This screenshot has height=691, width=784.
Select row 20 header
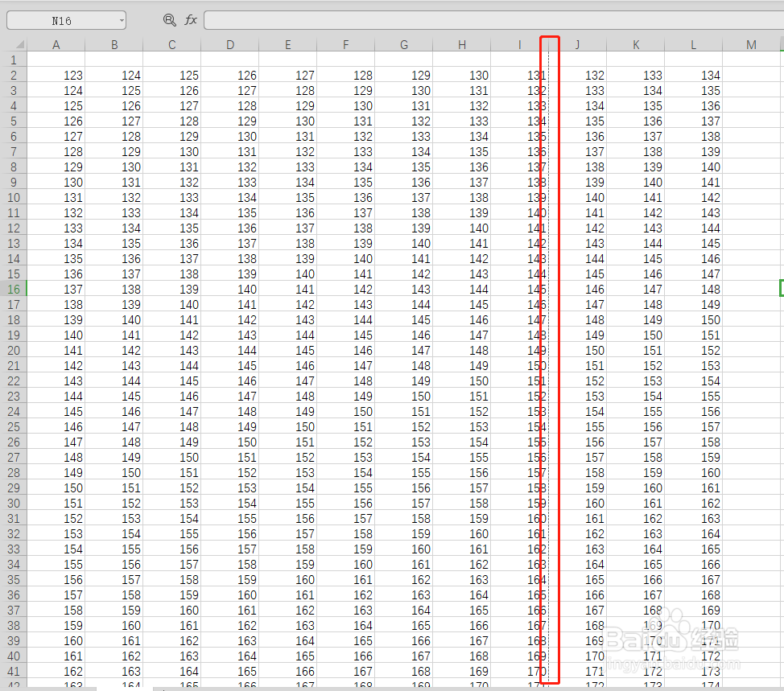click(x=14, y=351)
